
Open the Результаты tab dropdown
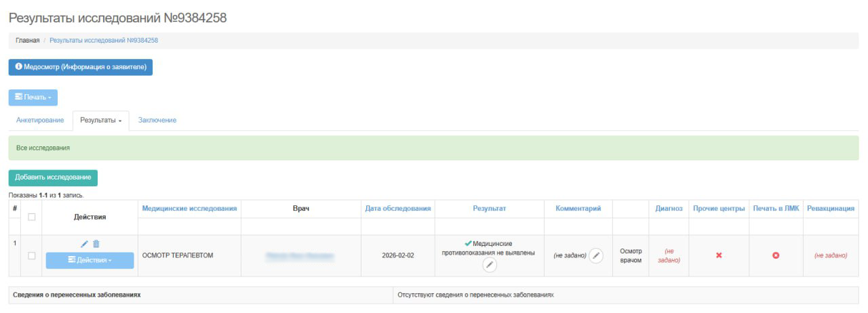tap(100, 120)
